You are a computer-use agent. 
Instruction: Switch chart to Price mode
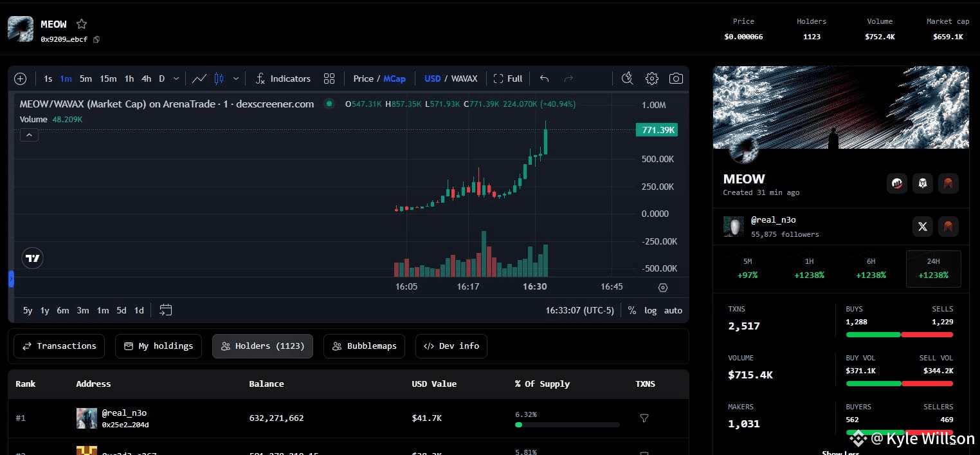[363, 79]
